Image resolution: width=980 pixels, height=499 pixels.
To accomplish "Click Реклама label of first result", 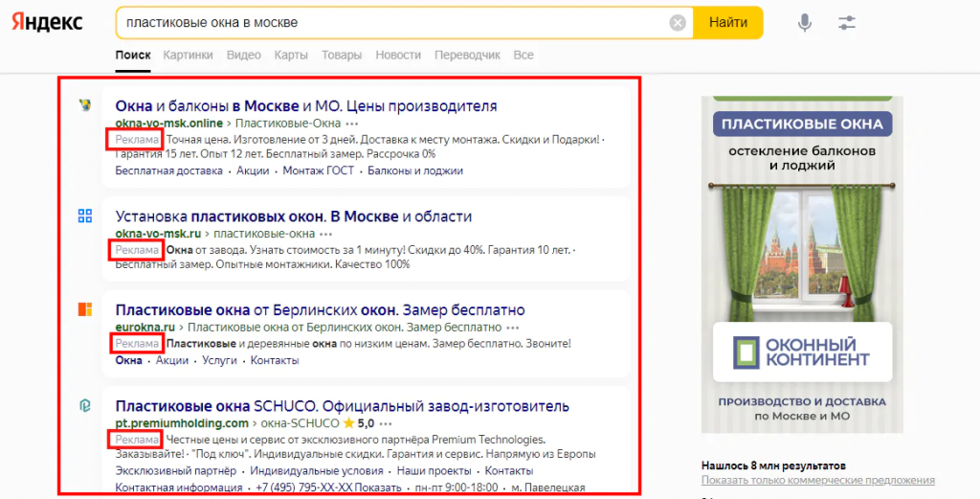I will click(x=137, y=140).
